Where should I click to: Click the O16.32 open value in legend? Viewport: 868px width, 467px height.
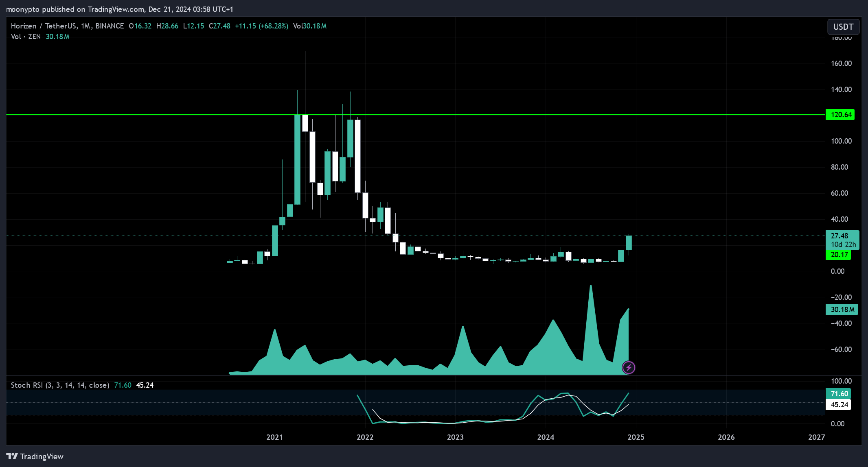[x=140, y=26]
